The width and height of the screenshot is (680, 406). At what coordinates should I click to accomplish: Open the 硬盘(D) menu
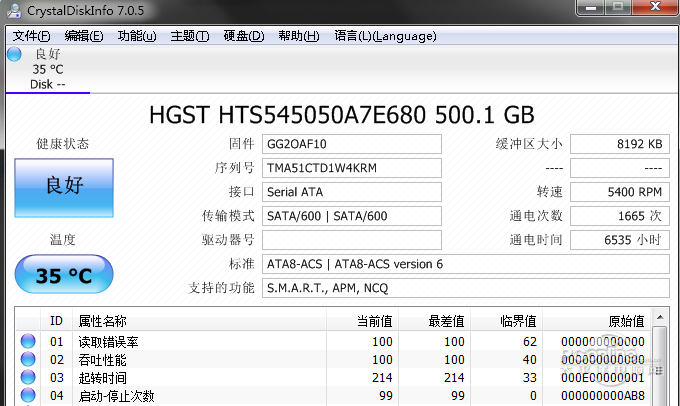pos(244,36)
